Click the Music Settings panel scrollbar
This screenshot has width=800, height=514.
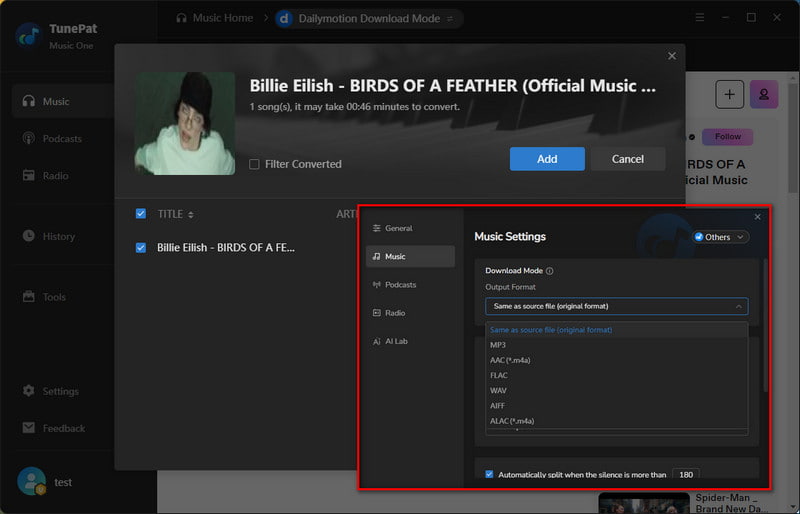[x=765, y=326]
